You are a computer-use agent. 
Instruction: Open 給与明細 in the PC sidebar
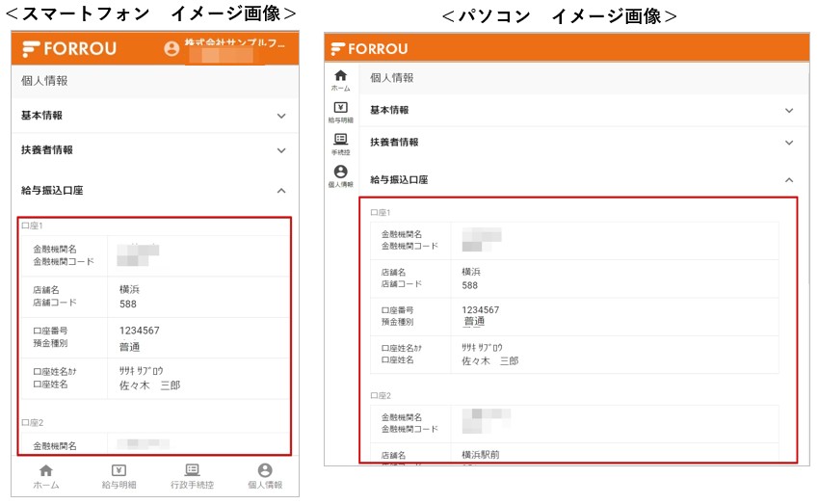[341, 112]
